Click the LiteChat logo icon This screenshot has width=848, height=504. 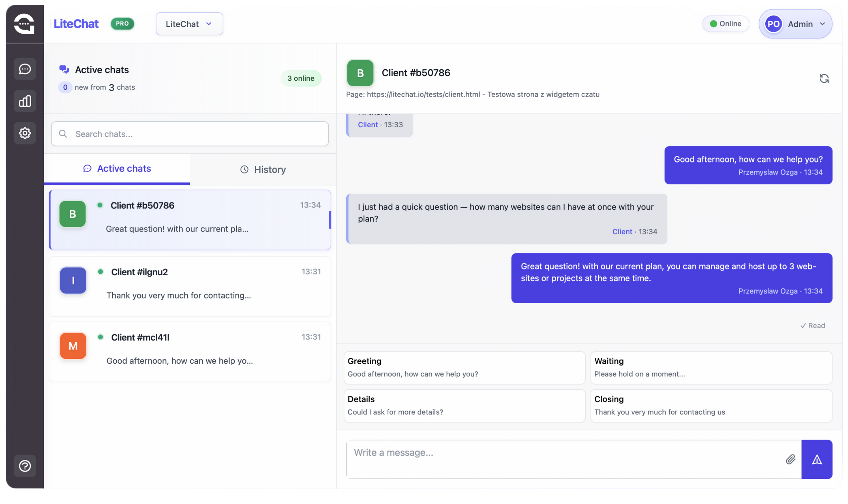(24, 24)
